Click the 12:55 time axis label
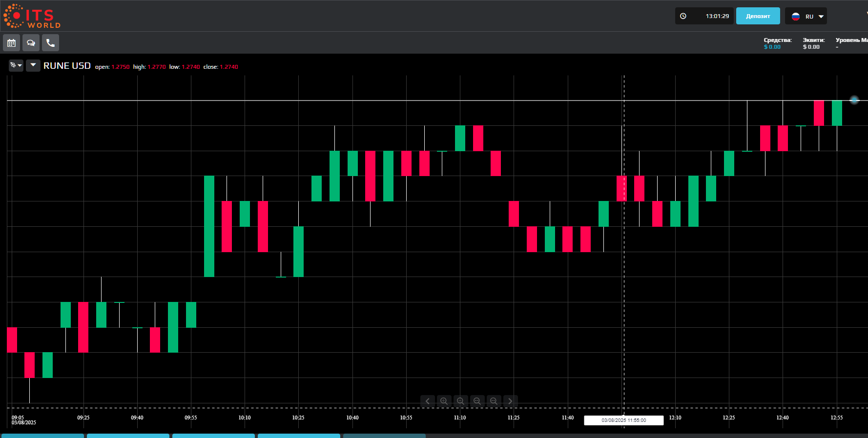The width and height of the screenshot is (868, 438). [837, 418]
